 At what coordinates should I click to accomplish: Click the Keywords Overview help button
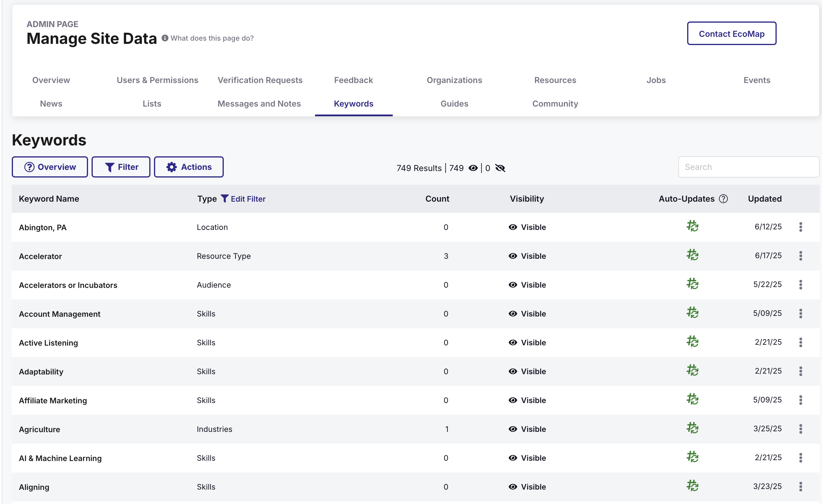50,167
